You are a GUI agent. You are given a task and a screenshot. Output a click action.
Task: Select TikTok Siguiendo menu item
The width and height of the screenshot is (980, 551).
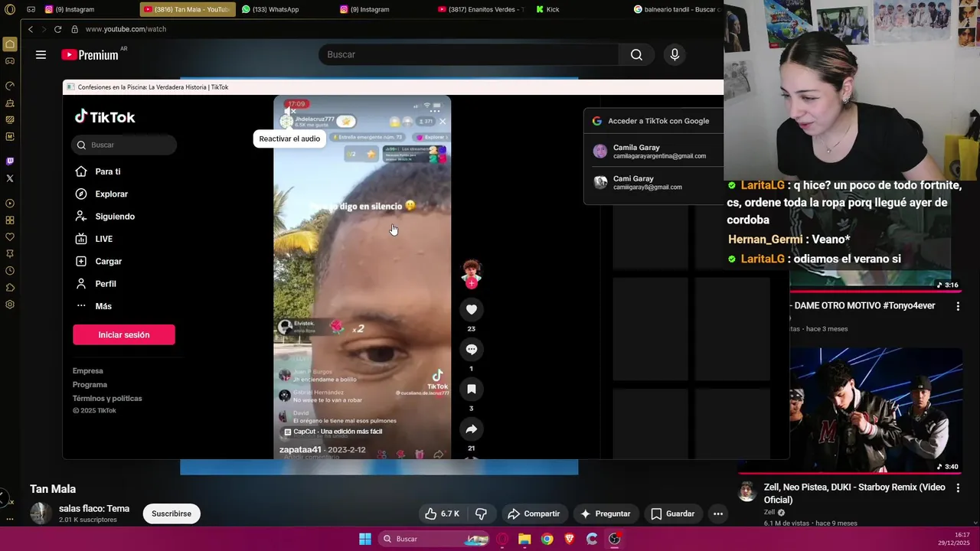click(115, 217)
